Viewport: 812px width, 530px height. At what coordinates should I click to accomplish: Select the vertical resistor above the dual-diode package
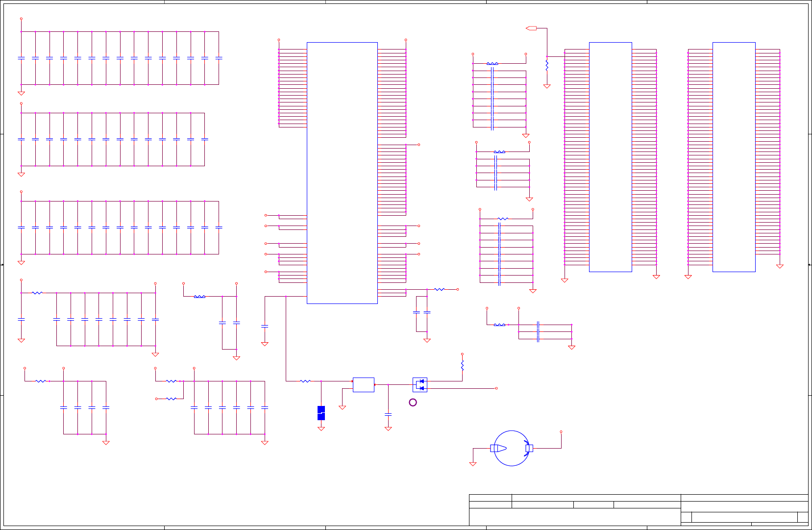[462, 365]
